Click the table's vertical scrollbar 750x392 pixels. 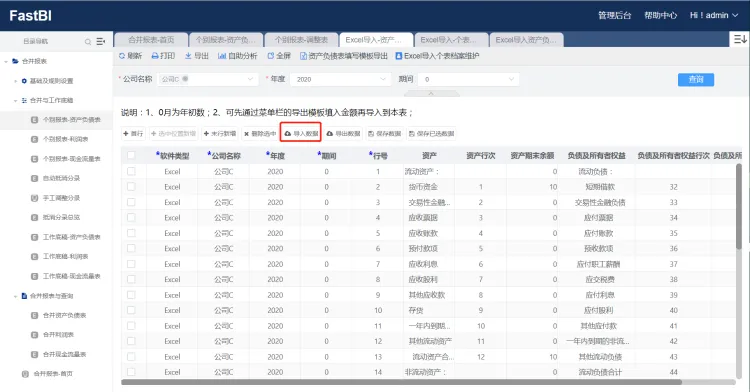(x=739, y=206)
